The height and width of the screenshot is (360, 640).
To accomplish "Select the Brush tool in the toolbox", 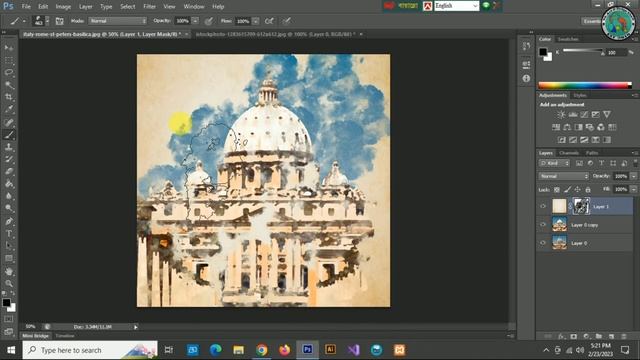I will pos(9,135).
